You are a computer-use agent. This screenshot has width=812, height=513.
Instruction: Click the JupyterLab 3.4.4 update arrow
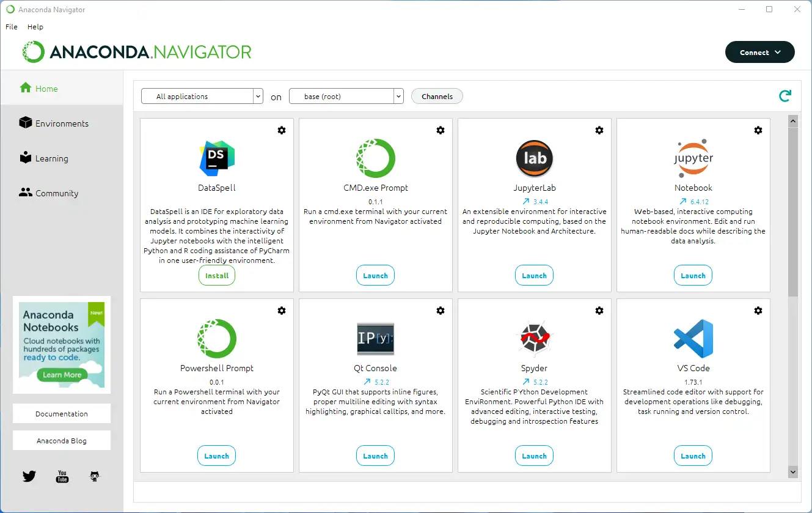click(x=525, y=201)
